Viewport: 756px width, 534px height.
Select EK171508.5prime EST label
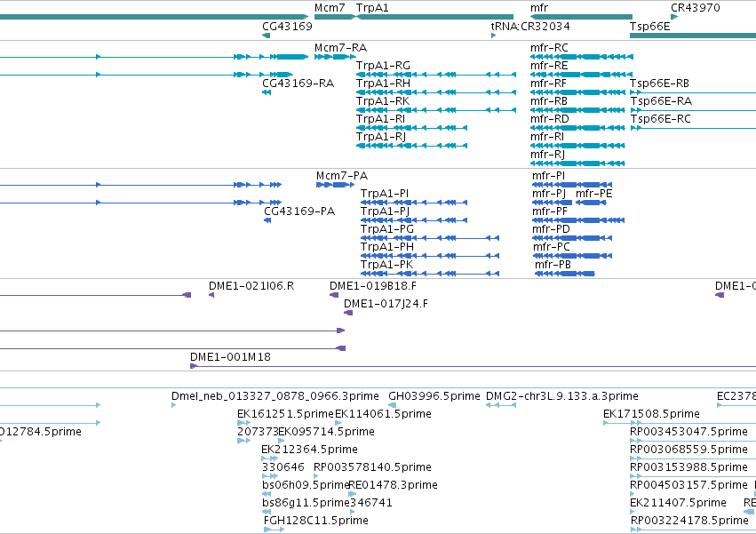(x=651, y=414)
